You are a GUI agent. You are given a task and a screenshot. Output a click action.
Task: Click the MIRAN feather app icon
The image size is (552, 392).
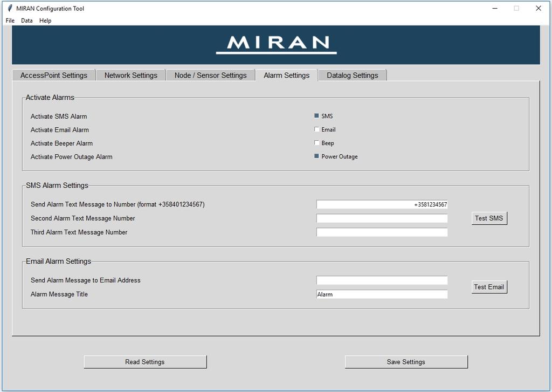10,8
